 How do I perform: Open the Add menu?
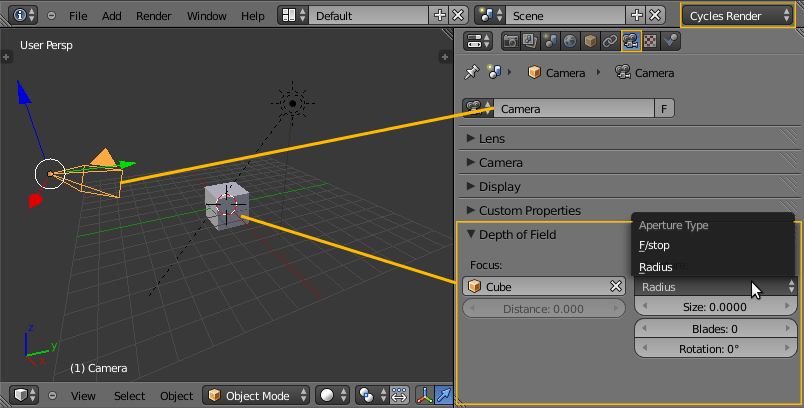[x=111, y=16]
